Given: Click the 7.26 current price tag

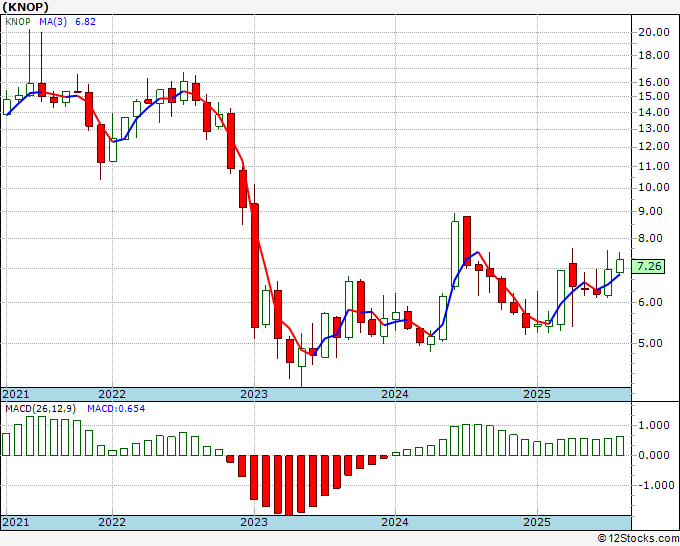Looking at the screenshot, I should pos(648,266).
